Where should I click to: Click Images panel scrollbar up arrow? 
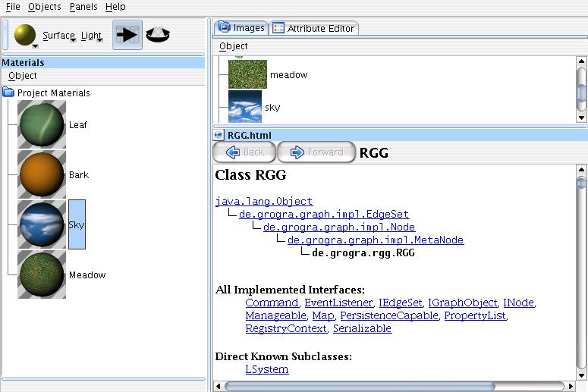point(581,61)
